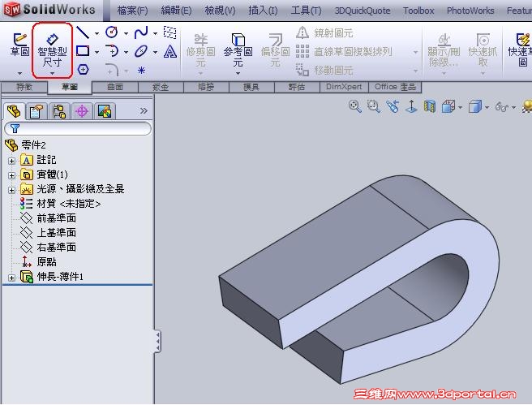Open dropdown arrow under Sketch button
532x405 pixels.
tap(19, 73)
